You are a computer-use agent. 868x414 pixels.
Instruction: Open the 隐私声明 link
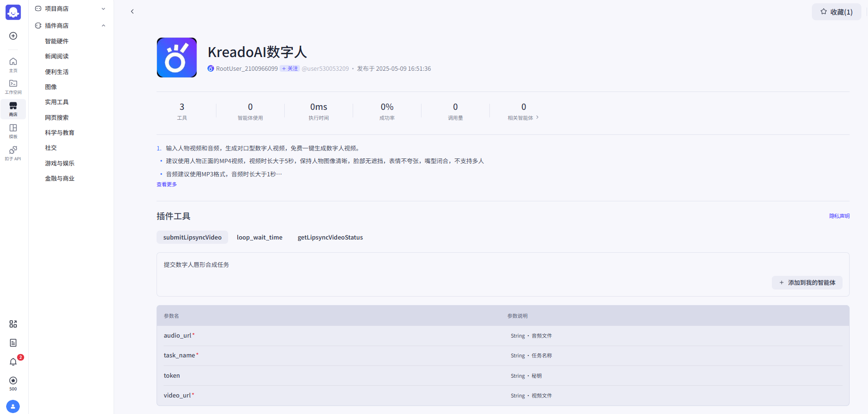839,216
